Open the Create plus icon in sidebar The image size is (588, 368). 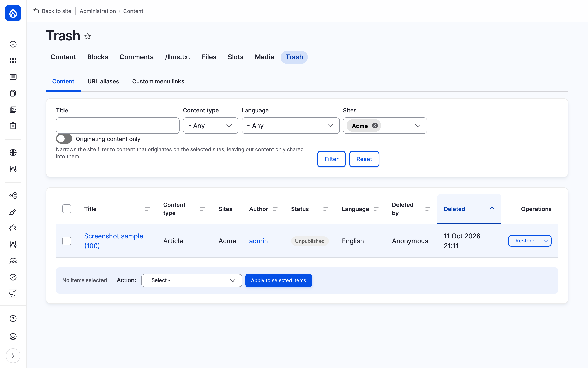tap(13, 44)
